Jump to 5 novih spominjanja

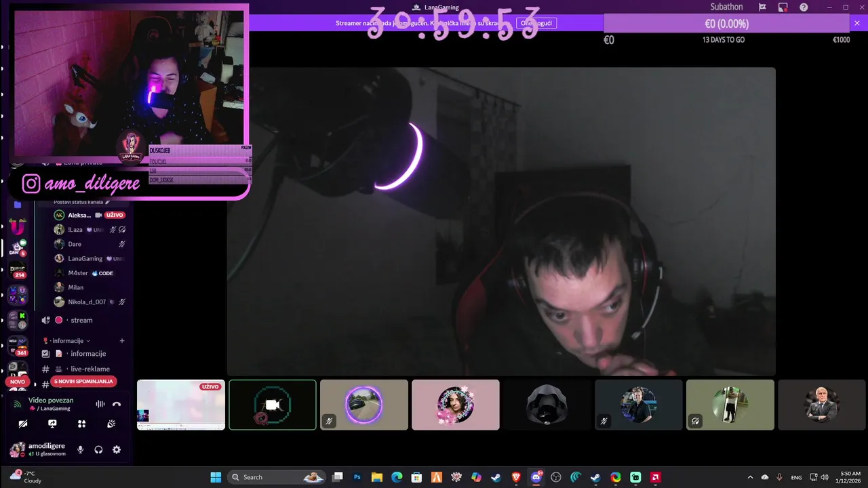83,382
